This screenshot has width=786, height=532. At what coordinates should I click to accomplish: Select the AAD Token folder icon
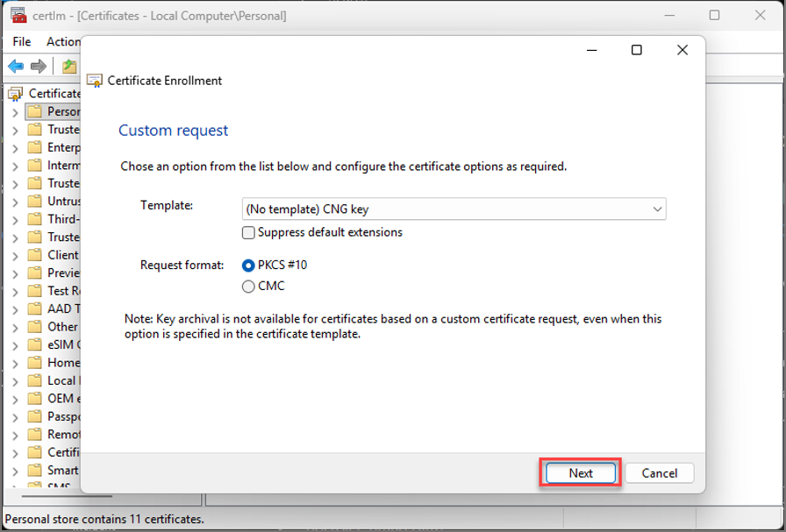pos(34,309)
